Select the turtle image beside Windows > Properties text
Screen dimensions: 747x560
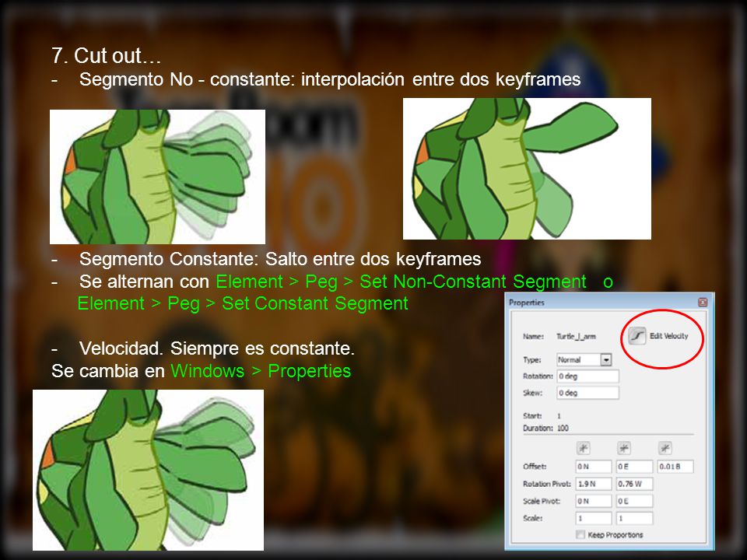(148, 470)
